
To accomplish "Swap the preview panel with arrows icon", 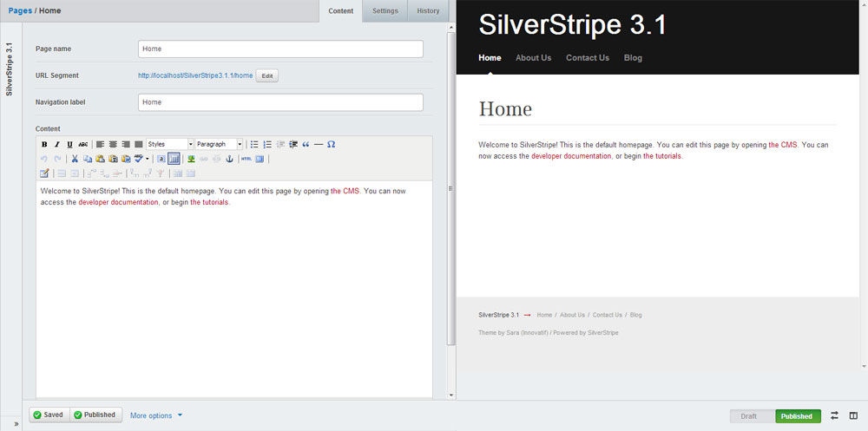I will tap(834, 415).
